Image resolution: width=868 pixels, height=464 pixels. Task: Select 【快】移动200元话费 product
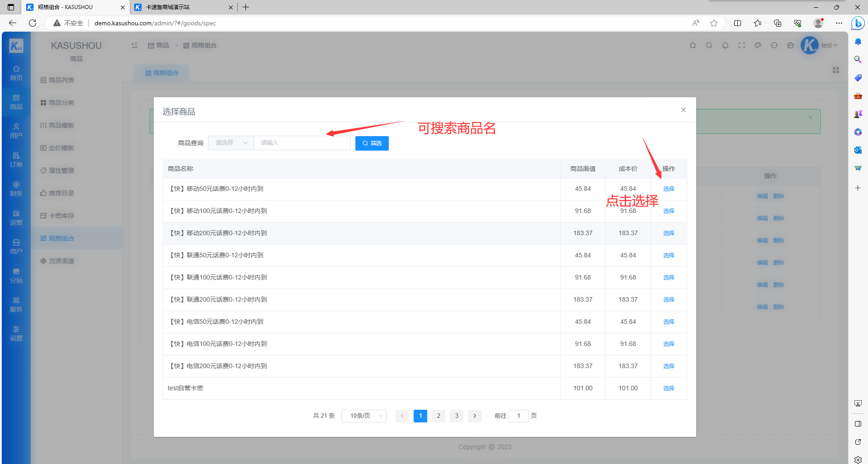tap(669, 233)
